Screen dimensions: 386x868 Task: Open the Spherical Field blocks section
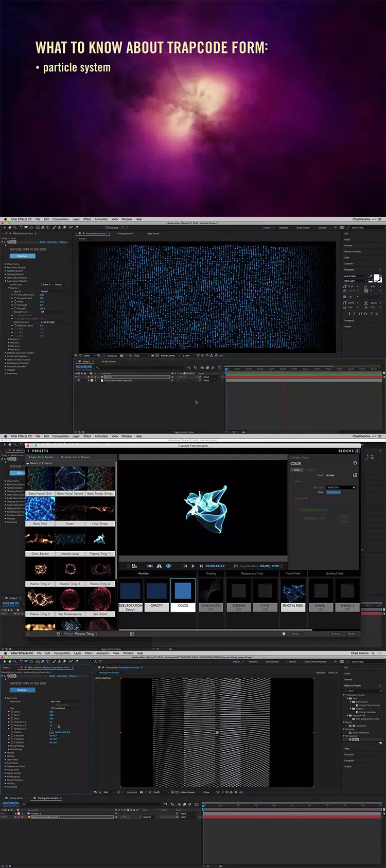[x=334, y=573]
